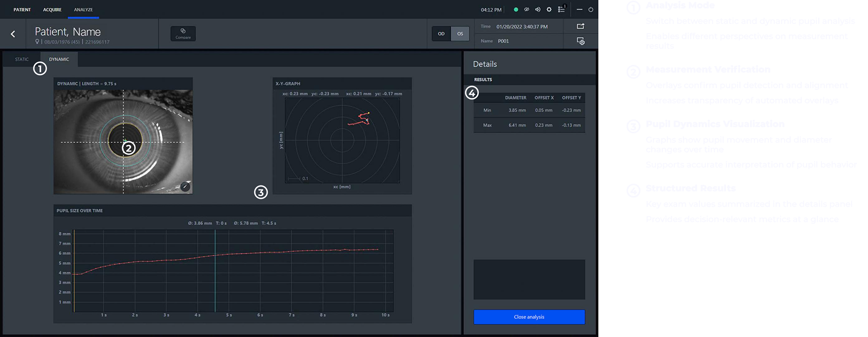
Task: Open settings with the gear icon
Action: click(x=549, y=9)
